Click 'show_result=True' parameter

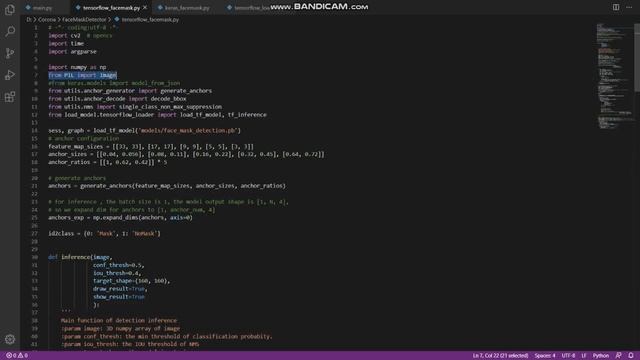119,297
